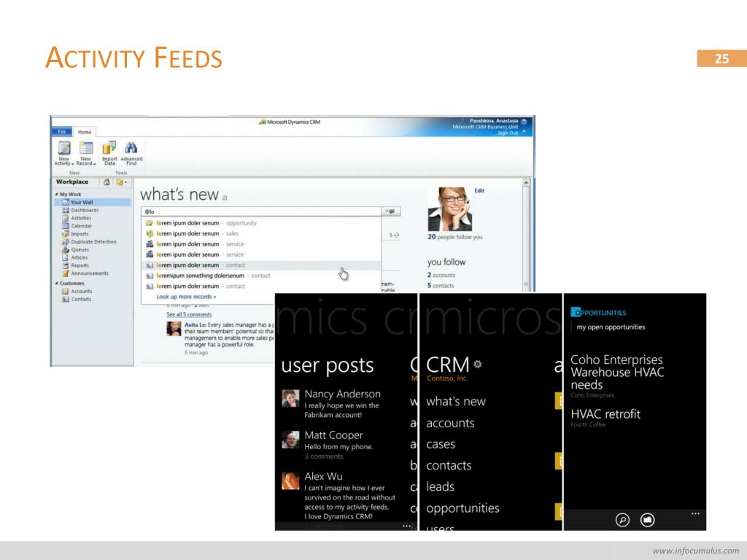747x560 pixels.
Task: Open Accounts under Customers
Action: [x=77, y=291]
